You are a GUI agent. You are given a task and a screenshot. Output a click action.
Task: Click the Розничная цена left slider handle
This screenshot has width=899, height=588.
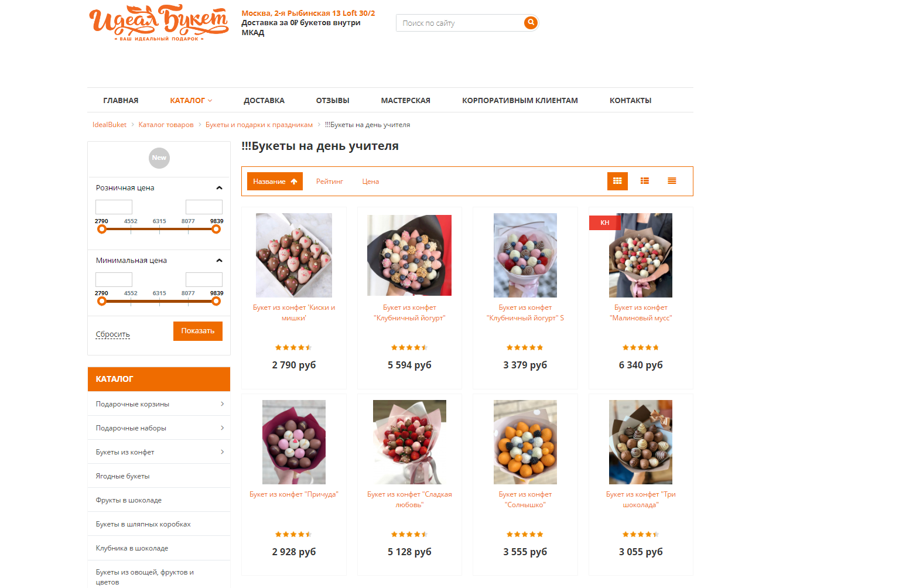point(102,229)
